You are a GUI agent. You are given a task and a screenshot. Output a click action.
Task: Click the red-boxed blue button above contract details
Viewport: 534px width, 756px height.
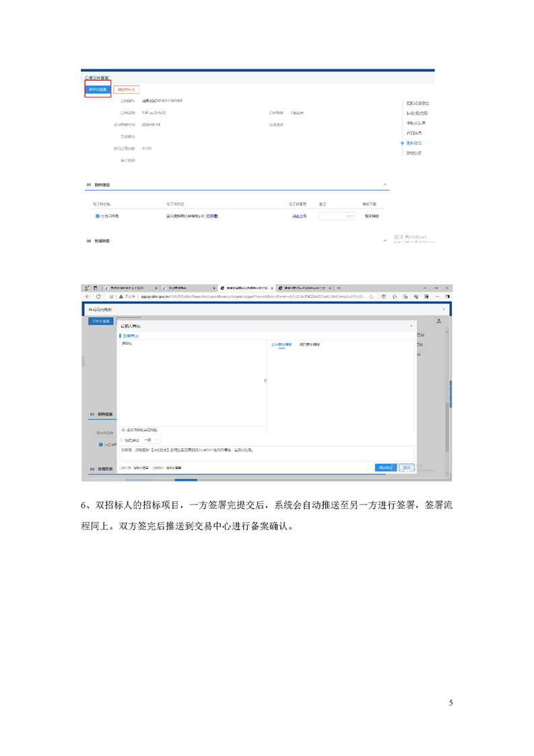tap(97, 89)
